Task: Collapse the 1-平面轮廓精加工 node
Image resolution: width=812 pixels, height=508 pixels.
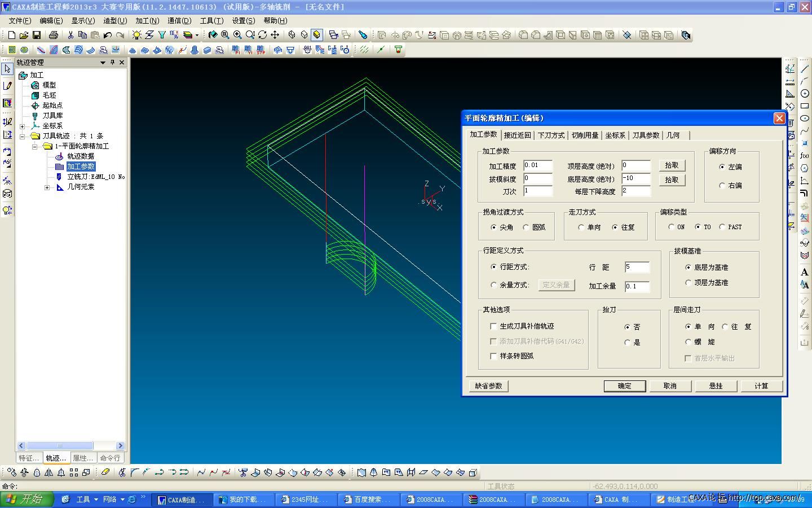Action: click(35, 146)
